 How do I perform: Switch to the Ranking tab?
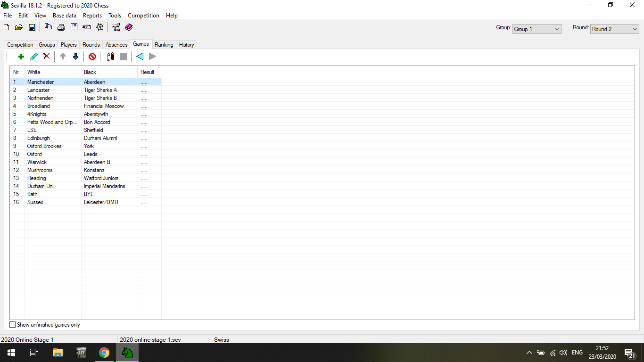point(164,45)
